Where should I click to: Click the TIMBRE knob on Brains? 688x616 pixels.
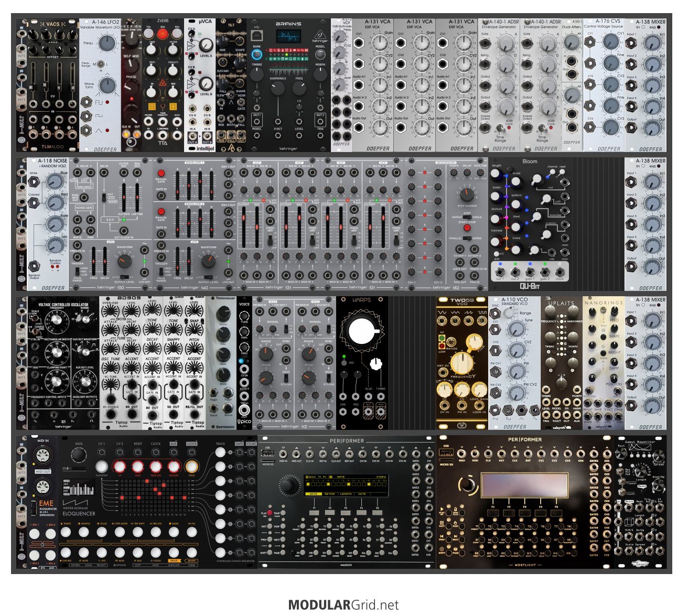tap(256, 74)
